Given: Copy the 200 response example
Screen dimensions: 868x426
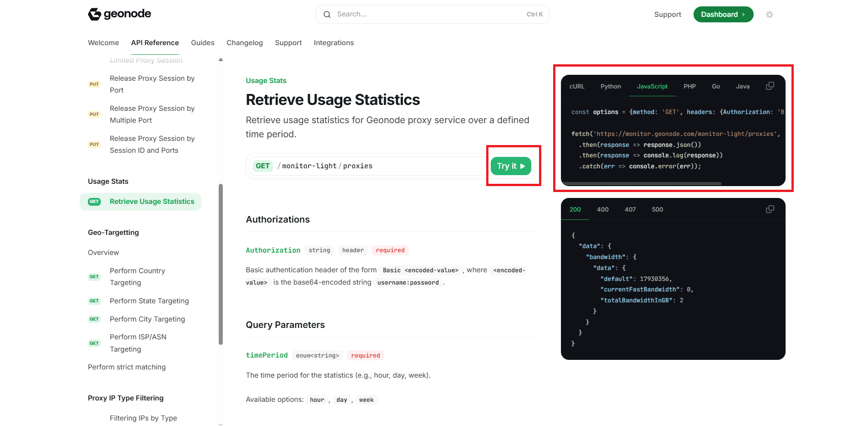Looking at the screenshot, I should click(770, 209).
